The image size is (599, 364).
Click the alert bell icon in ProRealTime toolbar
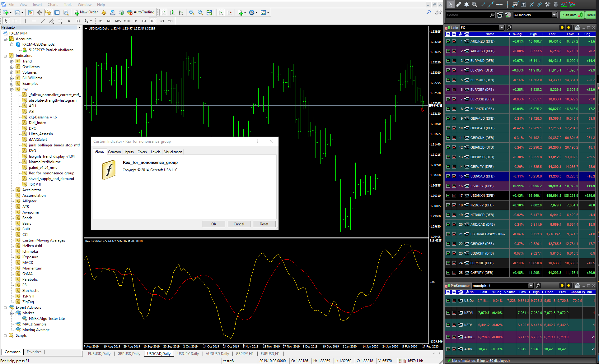pyautogui.click(x=466, y=4)
